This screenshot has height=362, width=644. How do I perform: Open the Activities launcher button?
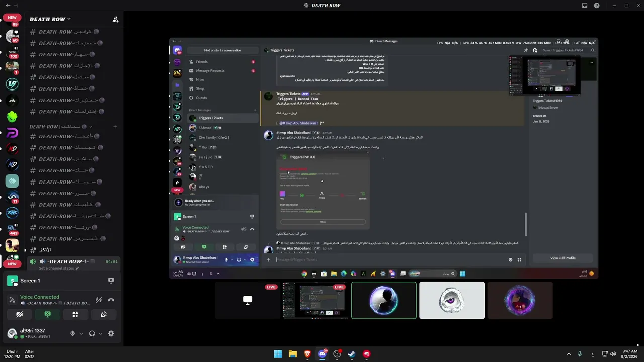pyautogui.click(x=75, y=314)
